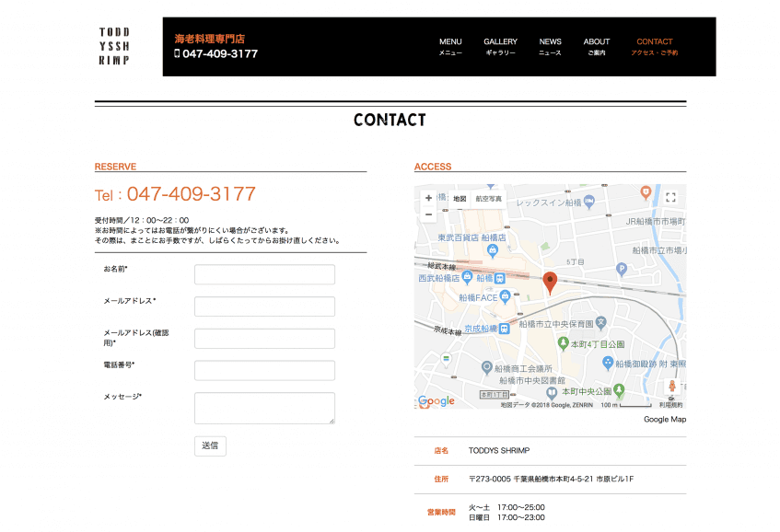
Task: Open the CONTACT アクセス・ご予約 page
Action: pyautogui.click(x=654, y=47)
